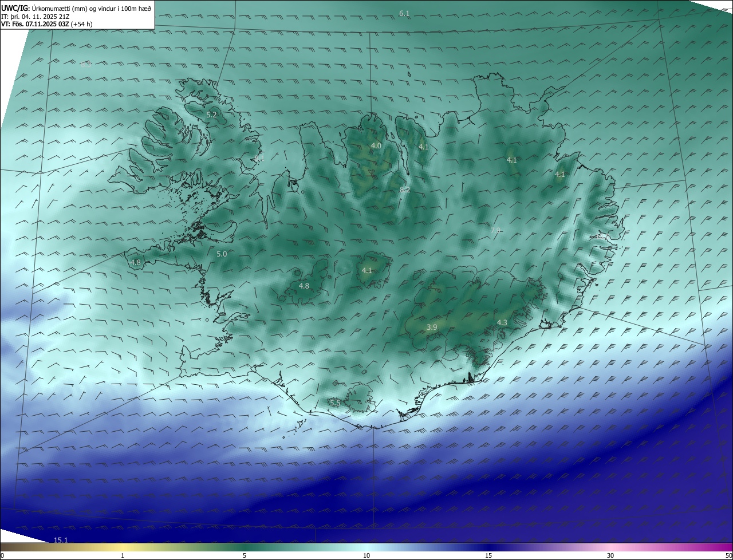Image resolution: width=733 pixels, height=560 pixels.
Task: Click the 4.1 value nearest the inland 4.8
Action: pyautogui.click(x=367, y=270)
